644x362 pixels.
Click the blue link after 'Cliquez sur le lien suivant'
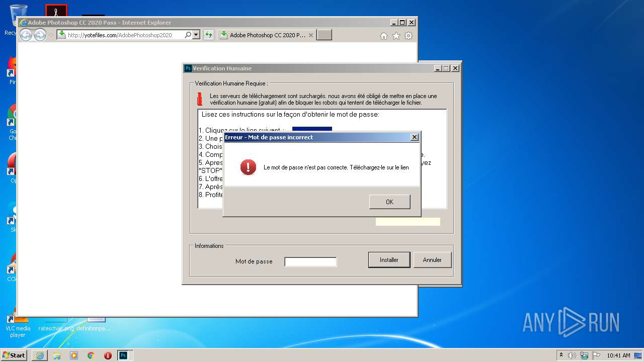pyautogui.click(x=312, y=130)
